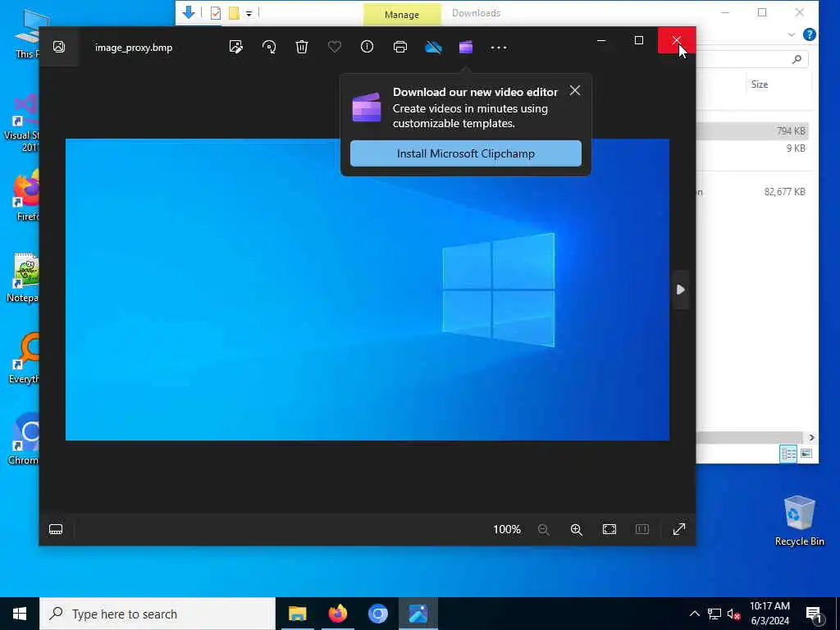Click the Edit image icon in Photos toolbar
Viewport: 840px width, 630px height.
pos(235,47)
